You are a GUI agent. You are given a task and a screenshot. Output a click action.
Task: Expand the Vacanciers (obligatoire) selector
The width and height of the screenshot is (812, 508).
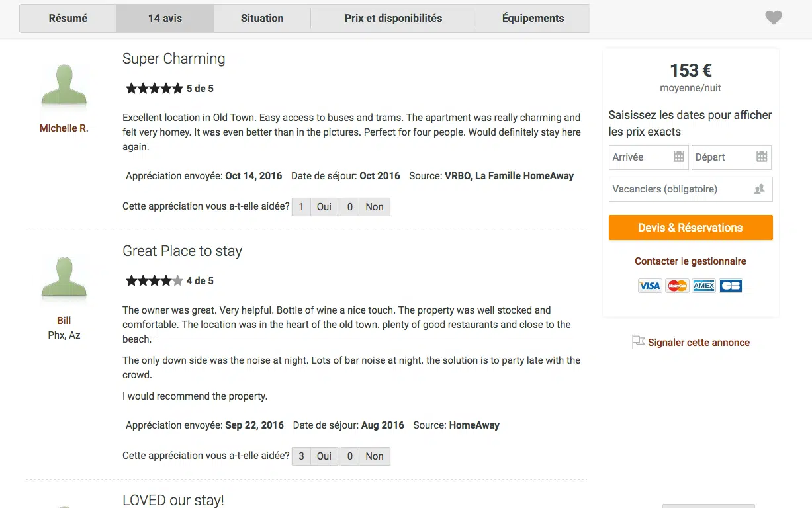tap(682, 189)
